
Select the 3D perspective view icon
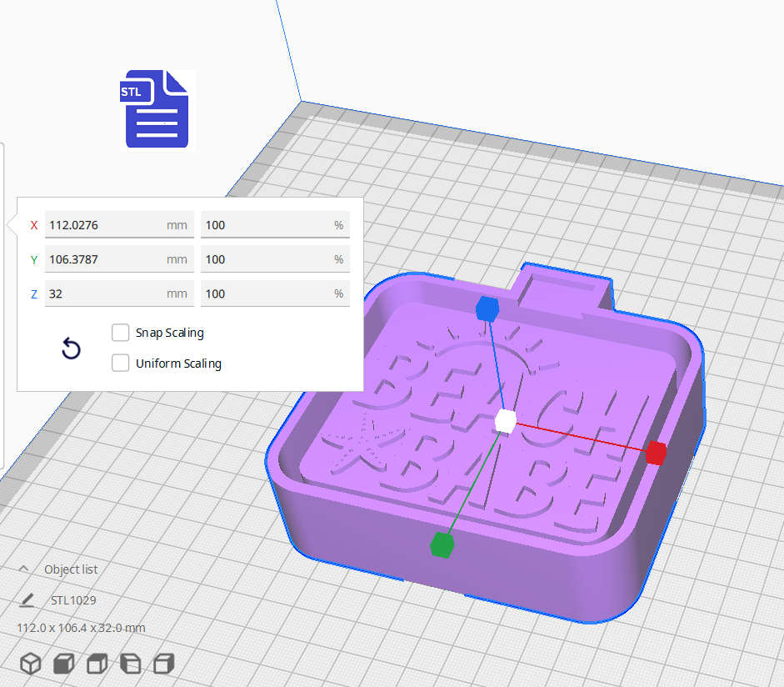click(31, 664)
